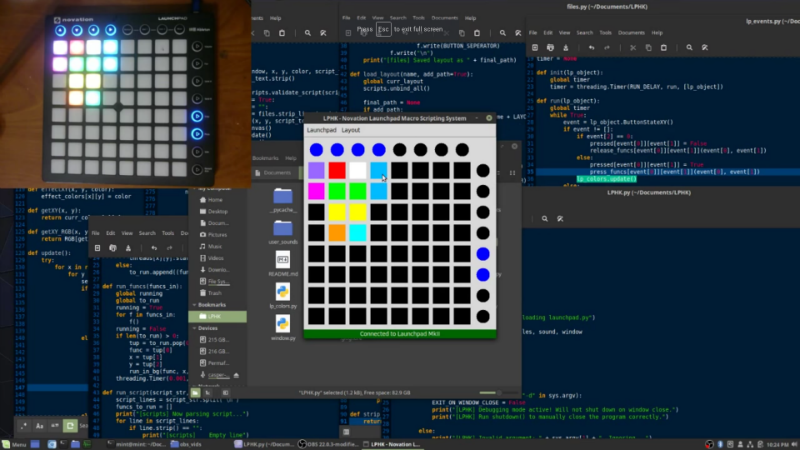Image resolution: width=800 pixels, height=450 pixels.
Task: Open Documents menu in lp_events.py editor
Action: pos(630,32)
